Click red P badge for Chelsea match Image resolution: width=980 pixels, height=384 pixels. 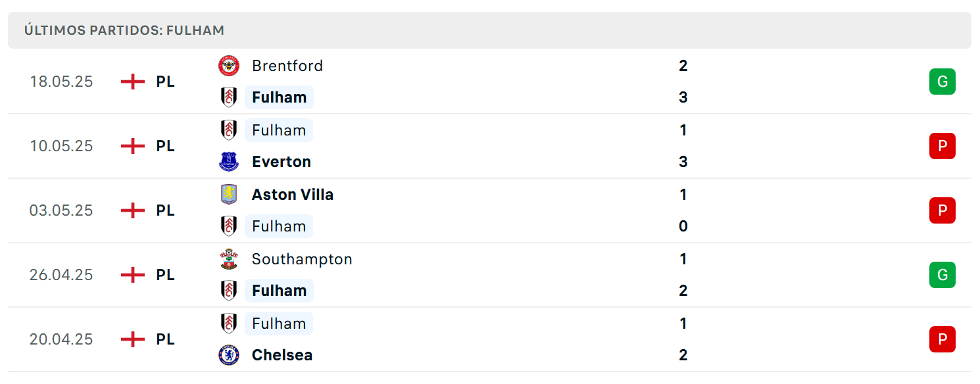(943, 339)
